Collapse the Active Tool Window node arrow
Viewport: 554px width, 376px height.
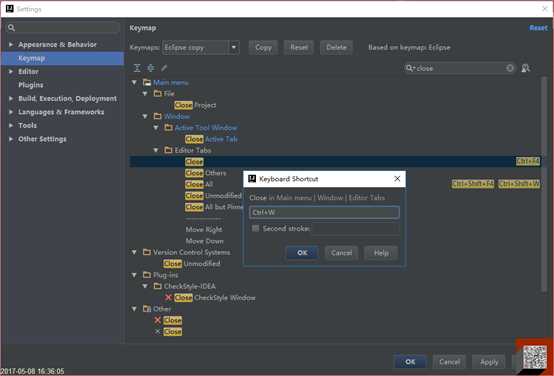(x=156, y=128)
